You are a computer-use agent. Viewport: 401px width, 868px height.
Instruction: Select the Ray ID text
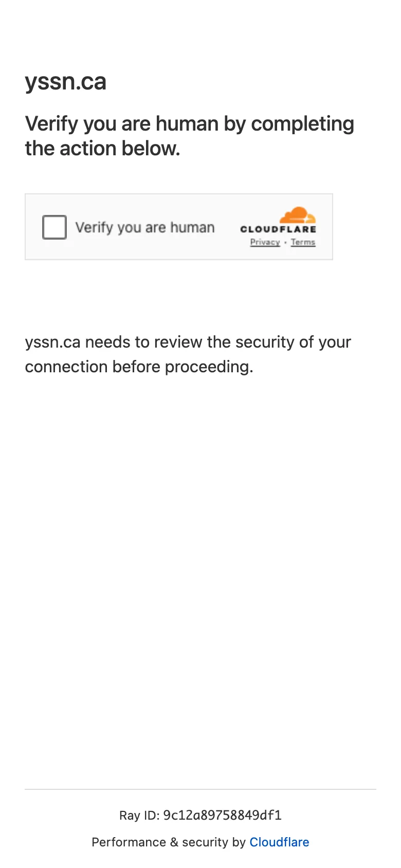pos(199,815)
